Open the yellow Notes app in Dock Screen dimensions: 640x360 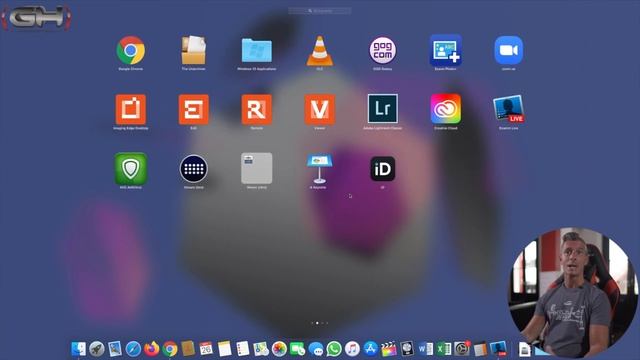click(224, 349)
